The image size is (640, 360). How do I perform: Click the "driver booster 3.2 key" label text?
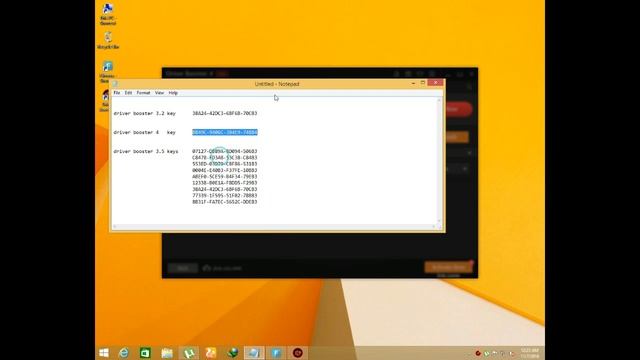(144, 113)
